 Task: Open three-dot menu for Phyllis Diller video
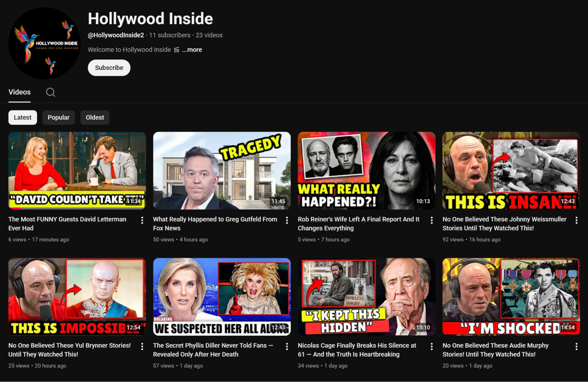287,346
